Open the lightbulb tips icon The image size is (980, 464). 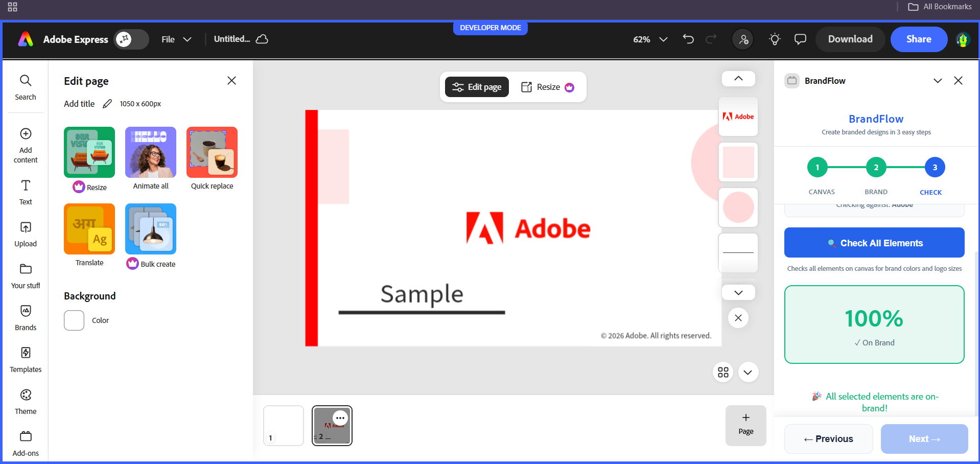tap(775, 39)
